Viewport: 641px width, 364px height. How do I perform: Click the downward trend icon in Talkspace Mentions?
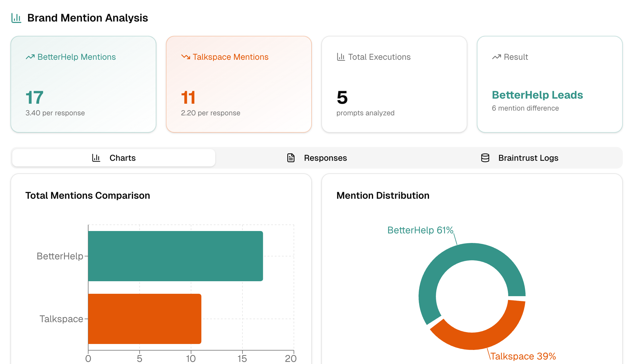pyautogui.click(x=185, y=57)
